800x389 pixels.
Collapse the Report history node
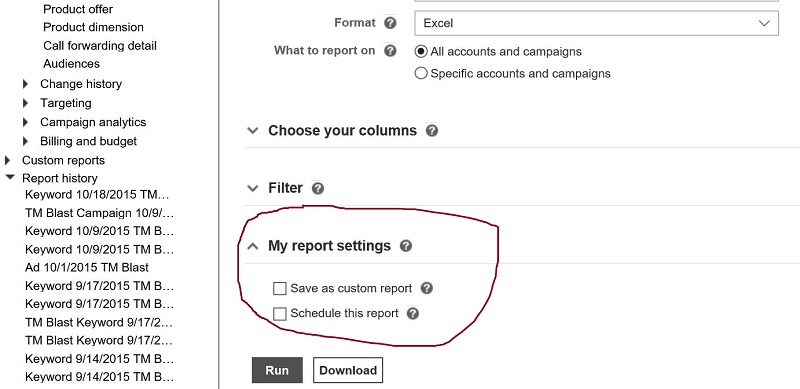[9, 178]
